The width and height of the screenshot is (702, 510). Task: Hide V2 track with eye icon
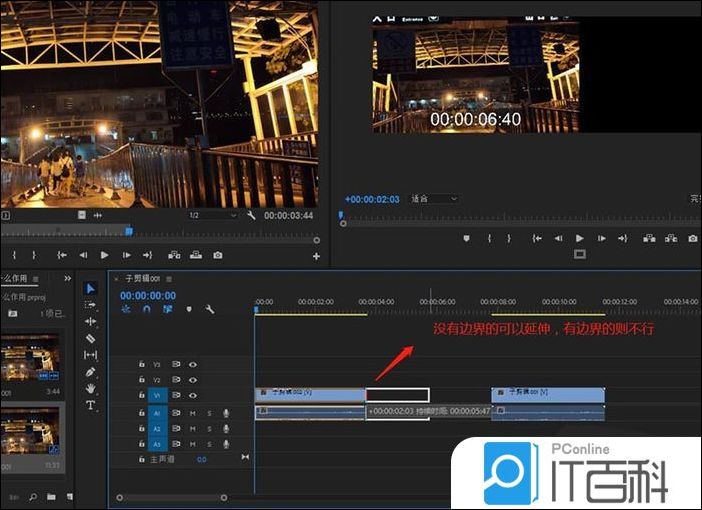click(x=191, y=380)
